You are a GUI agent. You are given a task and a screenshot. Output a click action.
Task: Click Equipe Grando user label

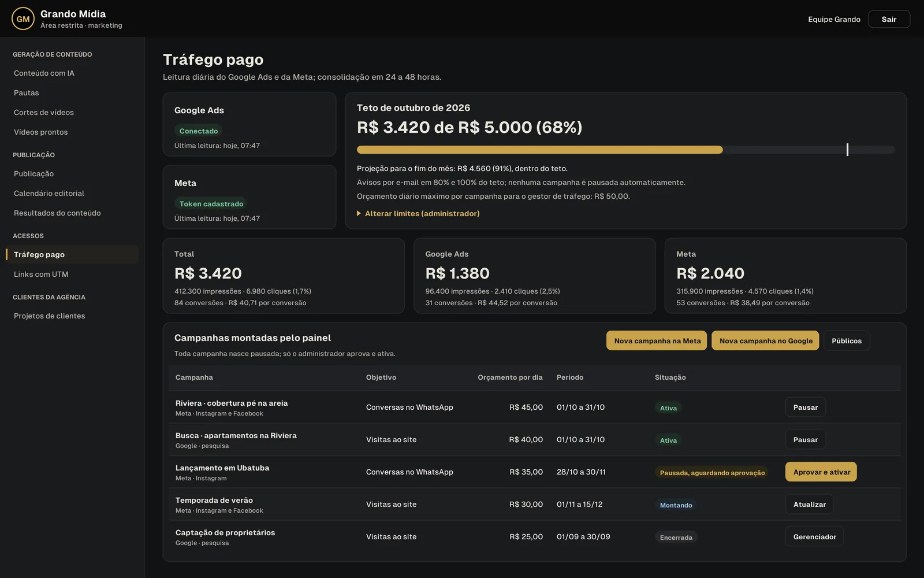tap(834, 19)
